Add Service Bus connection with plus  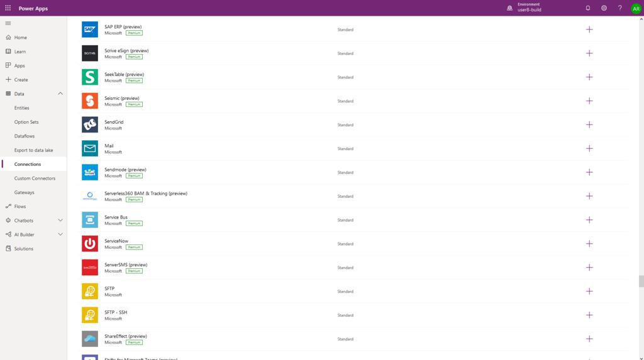[x=589, y=220]
